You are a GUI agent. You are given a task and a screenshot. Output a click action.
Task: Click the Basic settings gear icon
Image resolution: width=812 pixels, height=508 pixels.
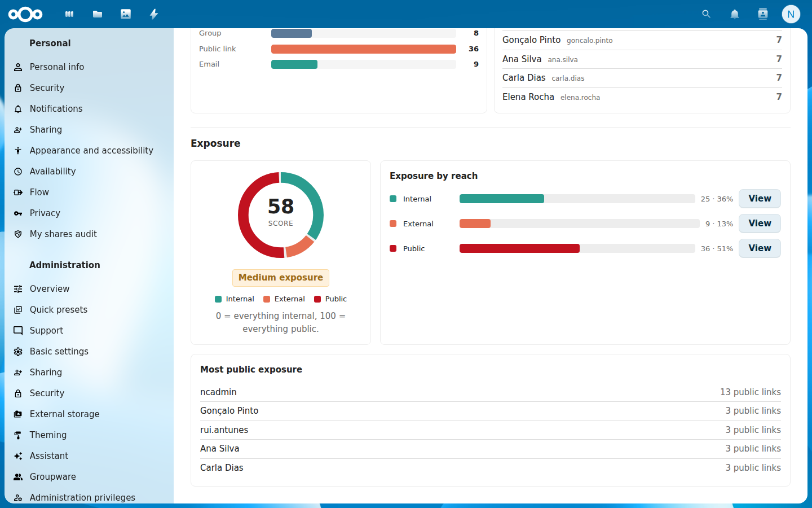coord(18,352)
